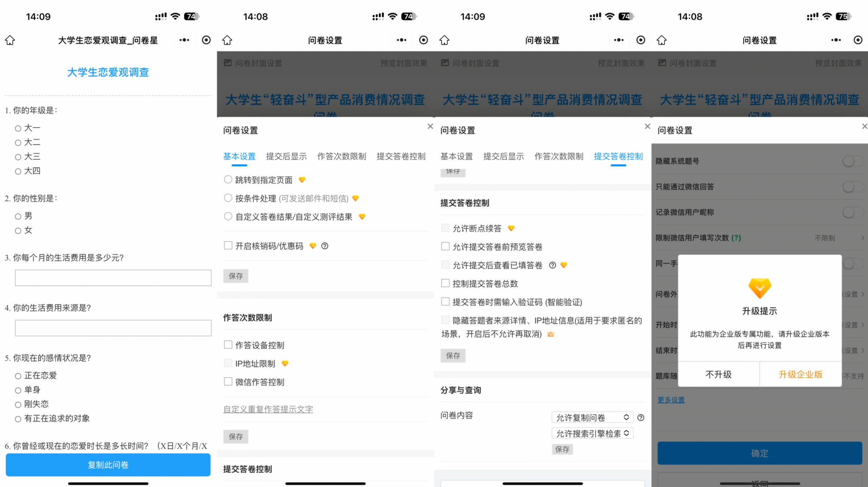868x487 pixels.
Task: Toggle the 隐藏系统题号 switch
Action: (x=853, y=161)
